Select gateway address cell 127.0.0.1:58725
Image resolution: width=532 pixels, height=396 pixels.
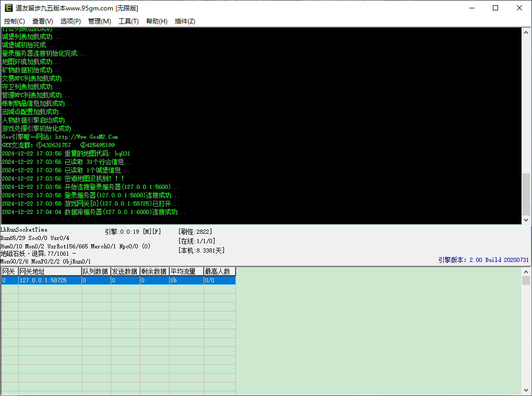tap(50, 280)
